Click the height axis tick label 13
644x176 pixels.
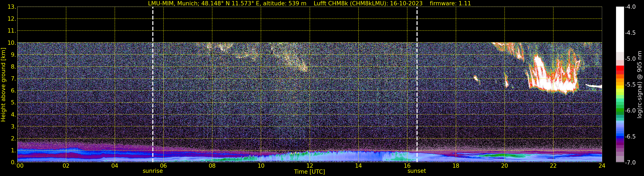[12, 7]
